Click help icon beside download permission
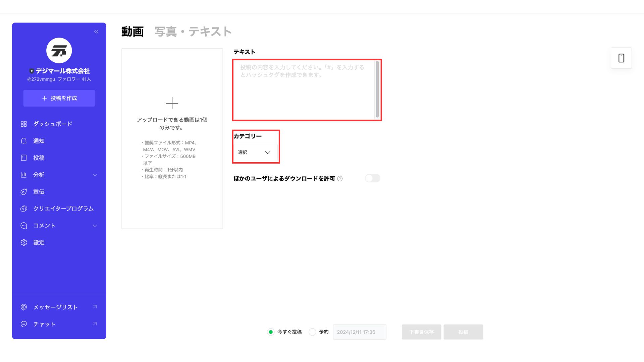The width and height of the screenshot is (644, 362). (x=340, y=179)
